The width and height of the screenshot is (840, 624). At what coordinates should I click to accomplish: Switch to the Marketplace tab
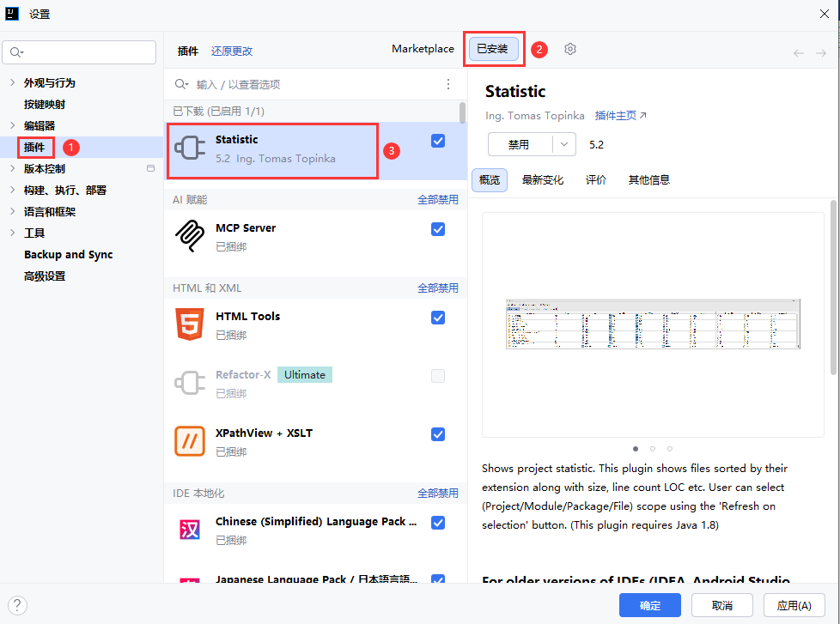(x=423, y=49)
